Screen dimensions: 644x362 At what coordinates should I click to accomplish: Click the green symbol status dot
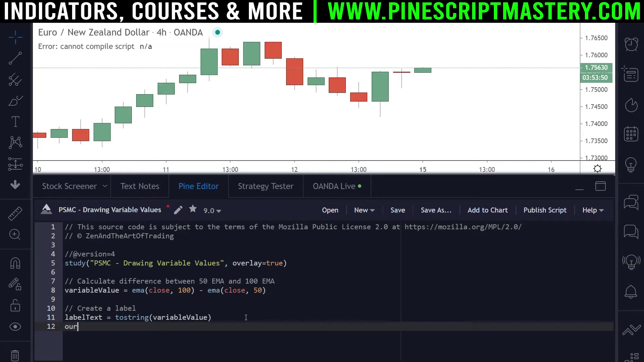(217, 33)
